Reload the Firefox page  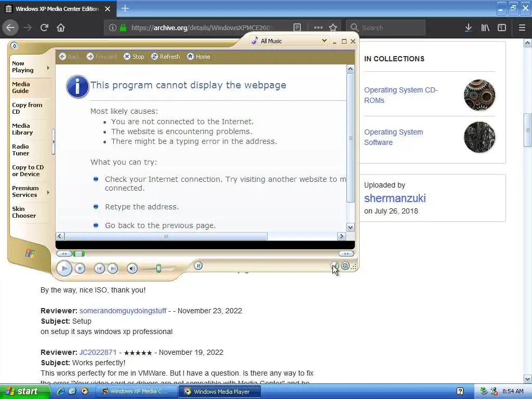44,28
